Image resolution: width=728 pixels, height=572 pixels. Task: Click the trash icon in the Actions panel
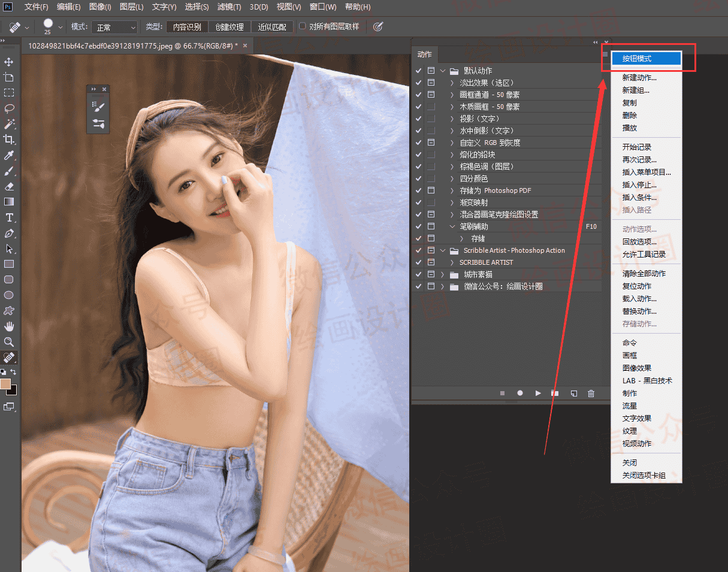(x=591, y=394)
